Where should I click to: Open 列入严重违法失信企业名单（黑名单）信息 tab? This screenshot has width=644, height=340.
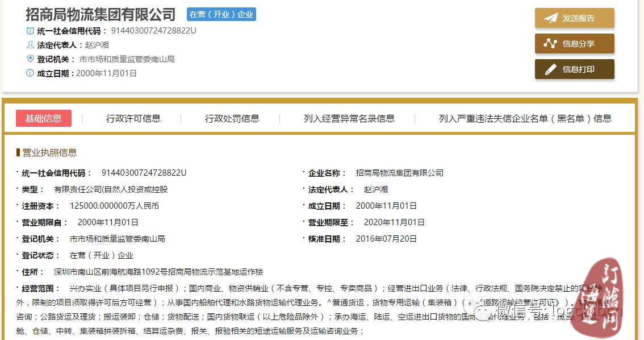tap(525, 119)
